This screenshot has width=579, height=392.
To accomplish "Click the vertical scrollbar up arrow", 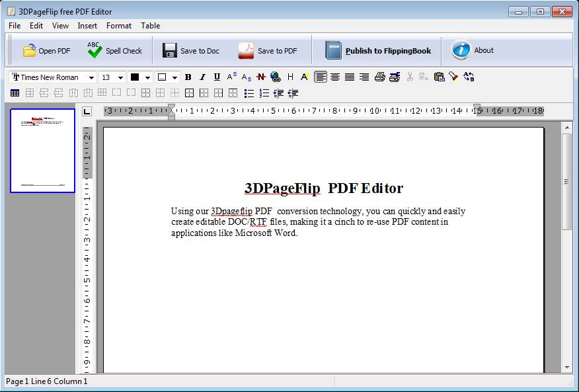I will pos(567,128).
